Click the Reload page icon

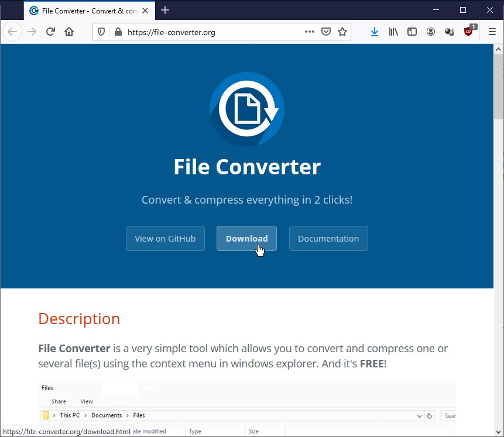50,32
